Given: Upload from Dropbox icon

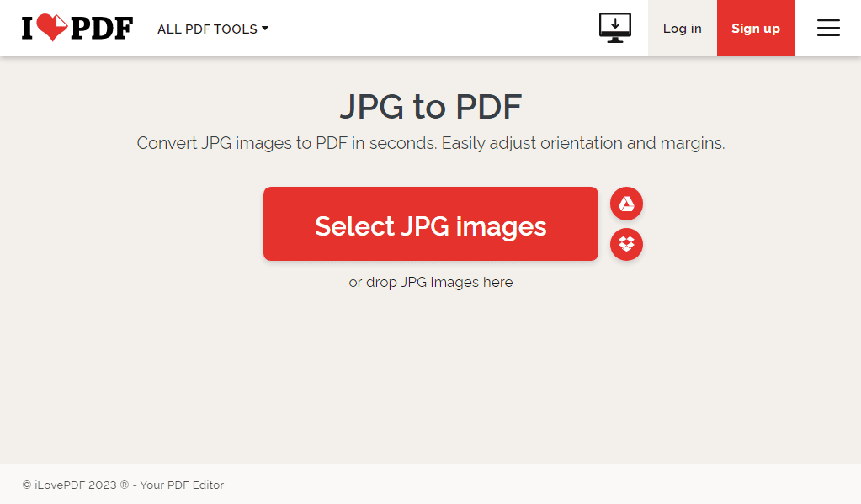Looking at the screenshot, I should 626,244.
